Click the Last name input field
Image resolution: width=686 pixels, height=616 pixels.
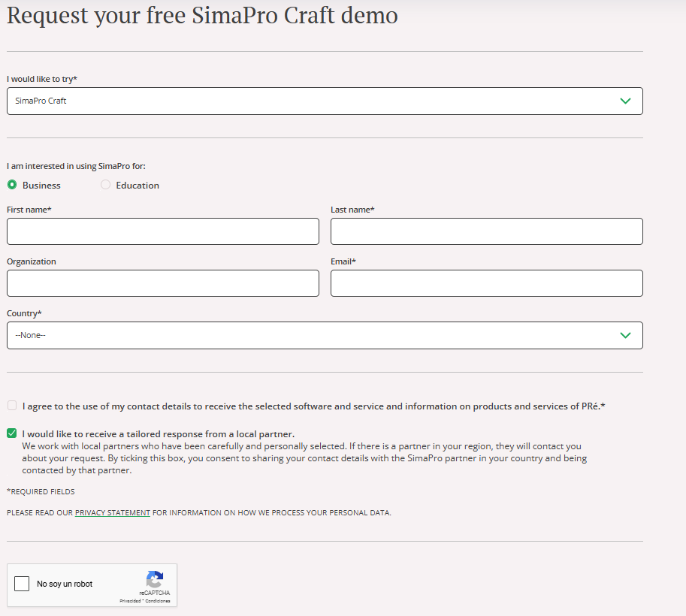[486, 231]
